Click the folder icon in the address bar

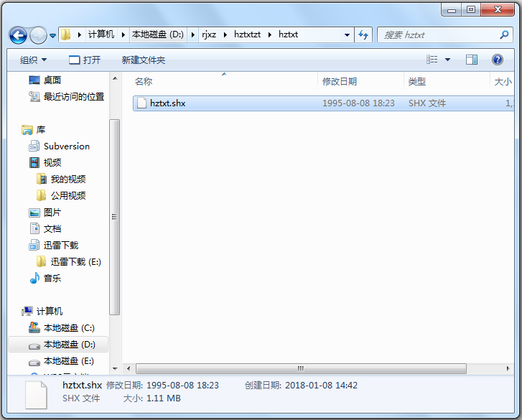pos(66,34)
